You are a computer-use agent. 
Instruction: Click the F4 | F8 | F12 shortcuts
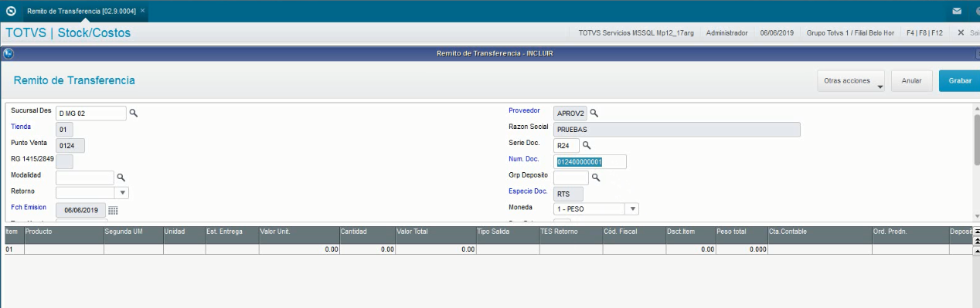(x=924, y=33)
